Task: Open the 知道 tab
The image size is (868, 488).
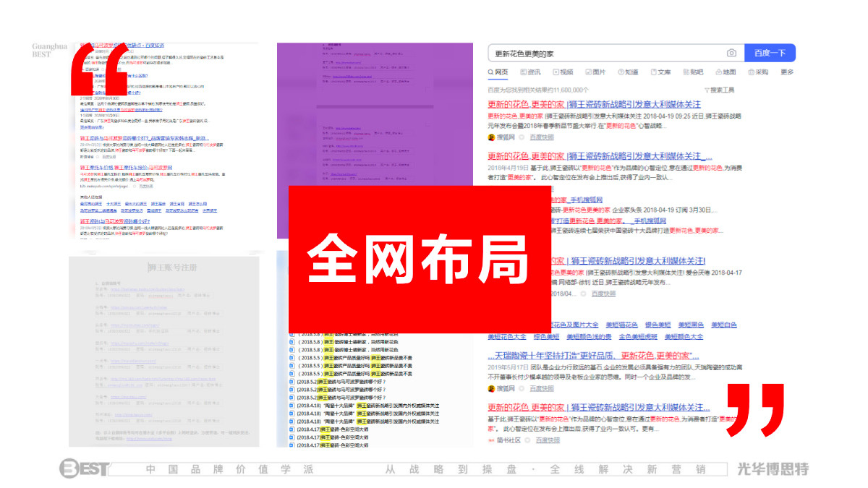Action: point(628,72)
